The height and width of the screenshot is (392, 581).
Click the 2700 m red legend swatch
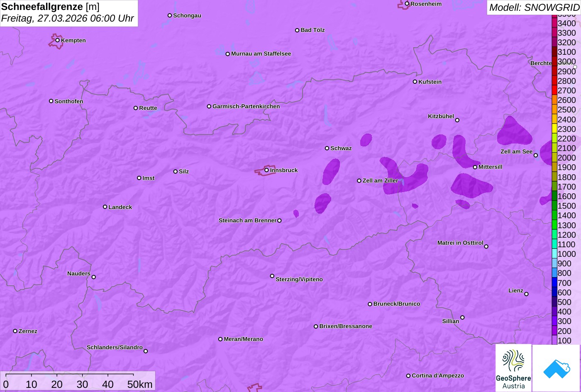coord(554,90)
